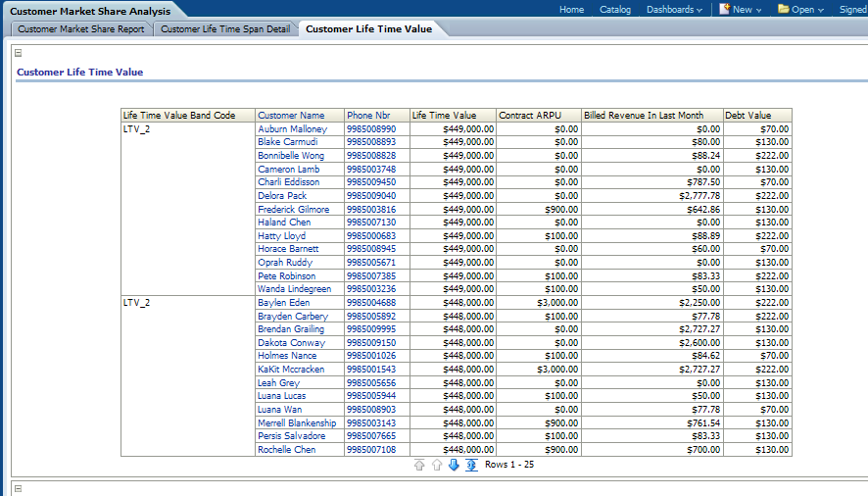Click the Rows 1 - 25 label
This screenshot has height=496, width=868.
click(509, 465)
